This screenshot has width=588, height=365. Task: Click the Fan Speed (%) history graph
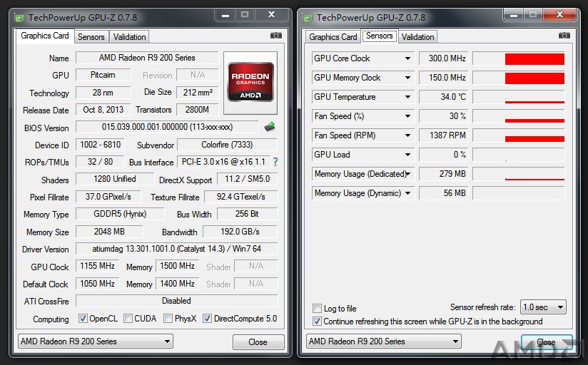click(519, 116)
